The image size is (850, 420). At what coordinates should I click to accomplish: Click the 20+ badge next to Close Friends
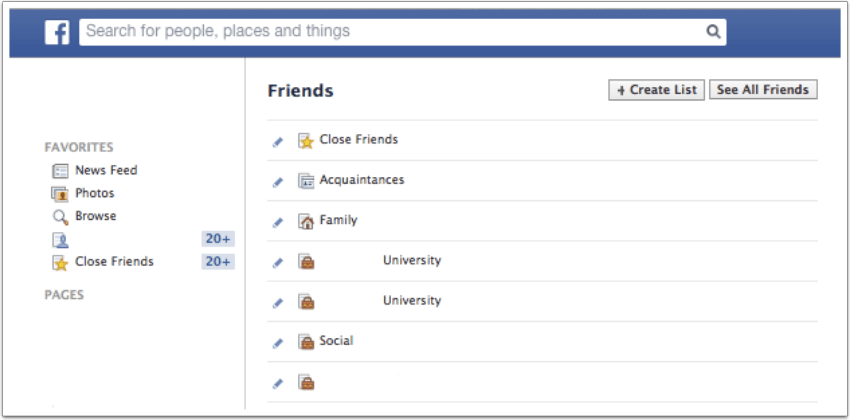click(x=218, y=262)
